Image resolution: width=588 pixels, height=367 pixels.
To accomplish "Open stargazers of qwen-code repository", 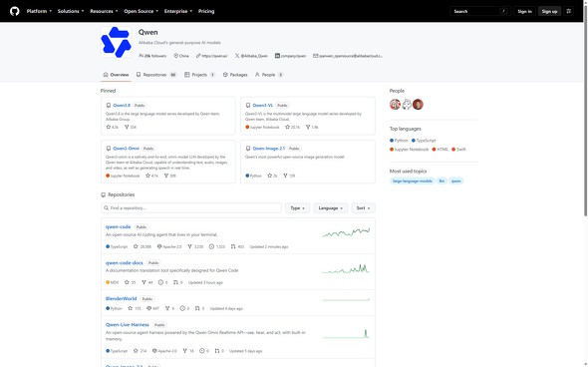I will [x=143, y=247].
